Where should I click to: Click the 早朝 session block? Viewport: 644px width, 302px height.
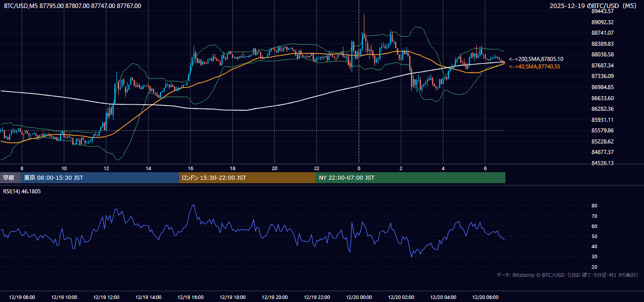(11, 178)
